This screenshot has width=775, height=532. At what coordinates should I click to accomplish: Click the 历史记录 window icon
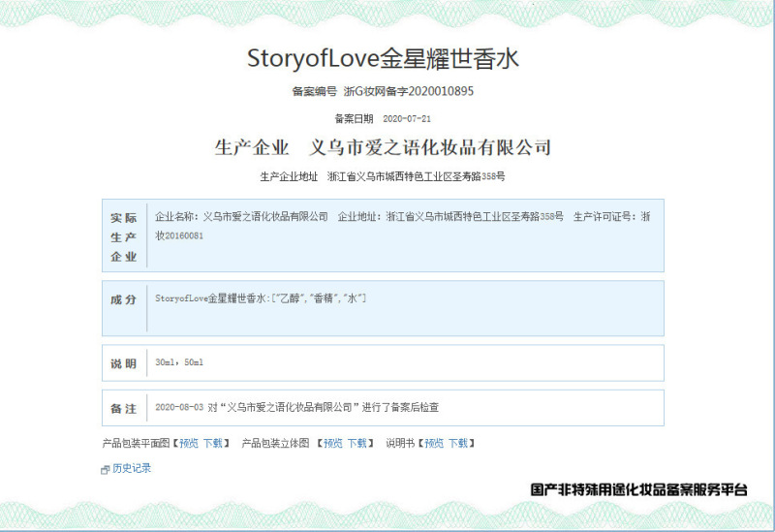(105, 470)
